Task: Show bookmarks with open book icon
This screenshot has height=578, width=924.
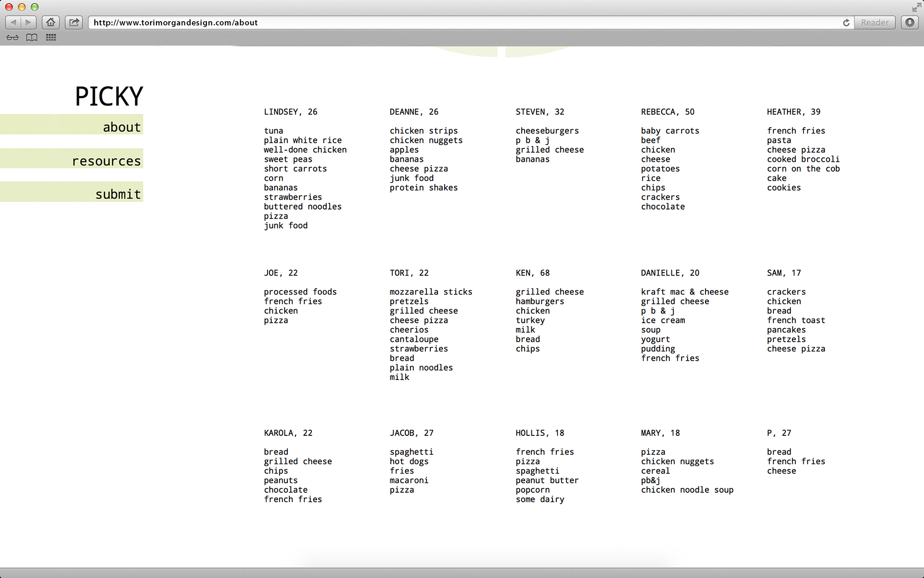Action: (32, 38)
